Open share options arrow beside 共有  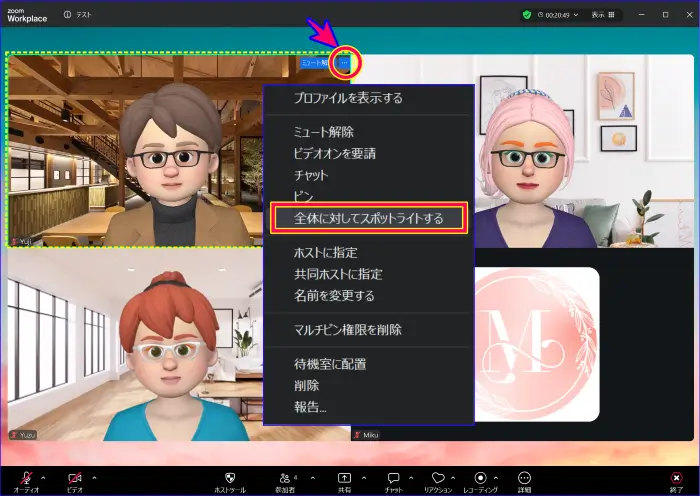pyautogui.click(x=364, y=478)
